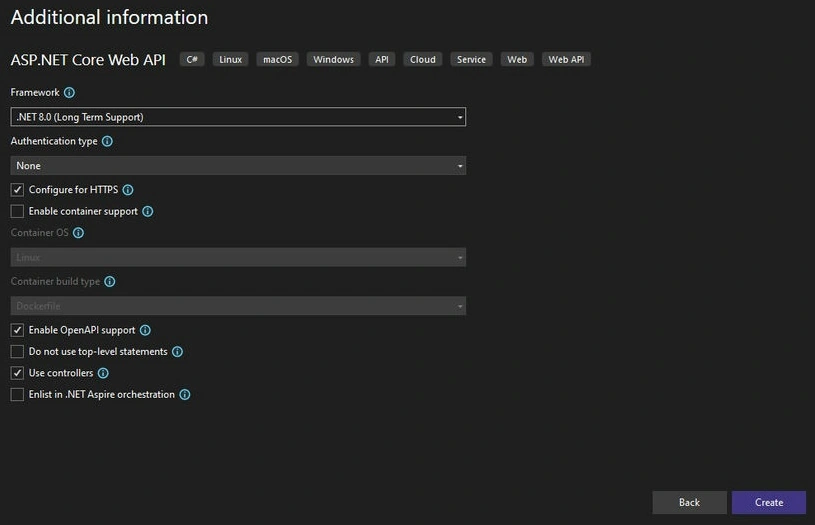Viewport: 815px width, 525px height.
Task: Click the C# tag
Action: pyautogui.click(x=192, y=59)
